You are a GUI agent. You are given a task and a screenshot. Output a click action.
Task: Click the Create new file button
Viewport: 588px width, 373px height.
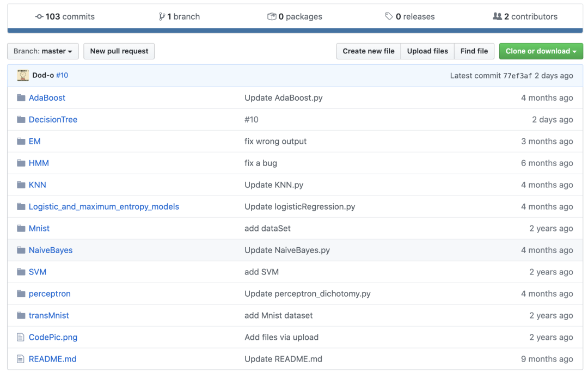tap(369, 51)
